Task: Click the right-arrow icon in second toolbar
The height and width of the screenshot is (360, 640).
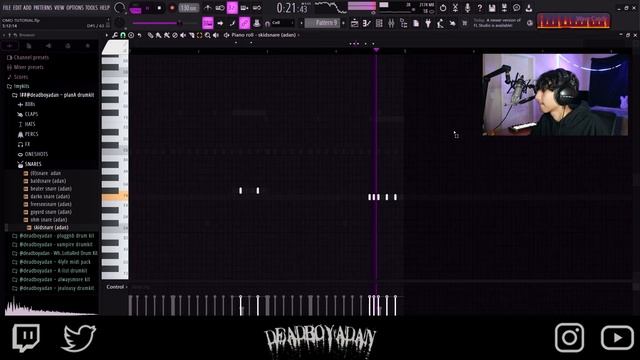Action: (x=220, y=23)
